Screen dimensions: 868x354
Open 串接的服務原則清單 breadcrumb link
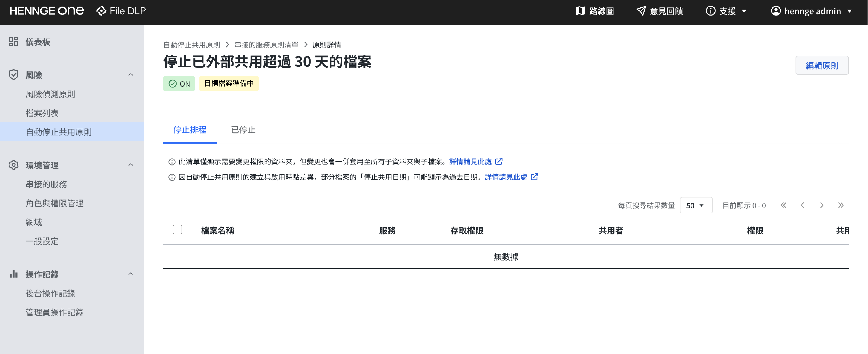click(x=266, y=45)
